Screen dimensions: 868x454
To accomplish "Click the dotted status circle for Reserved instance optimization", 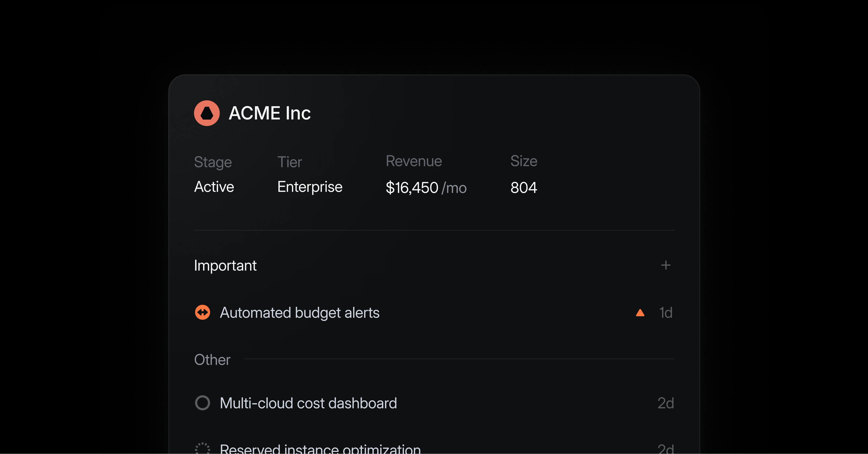I will pos(203,448).
